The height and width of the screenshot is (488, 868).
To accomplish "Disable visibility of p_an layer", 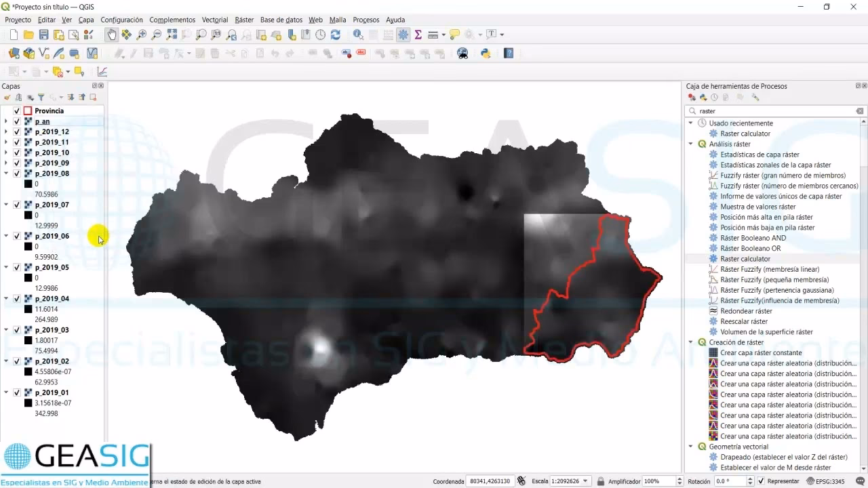I will (x=17, y=121).
